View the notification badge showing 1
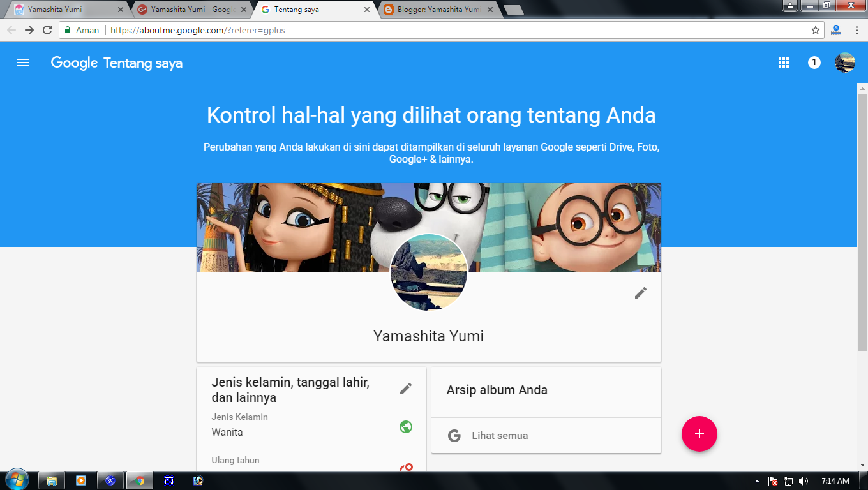The image size is (868, 490). click(814, 63)
